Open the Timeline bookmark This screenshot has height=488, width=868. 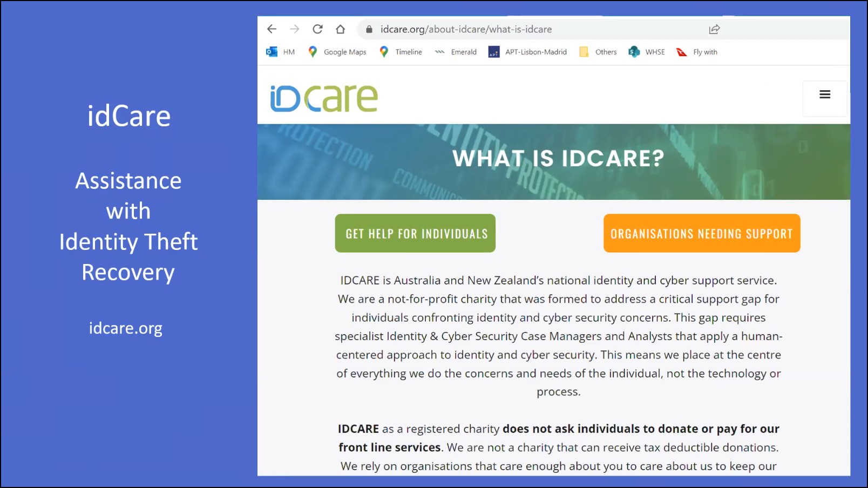(x=401, y=52)
